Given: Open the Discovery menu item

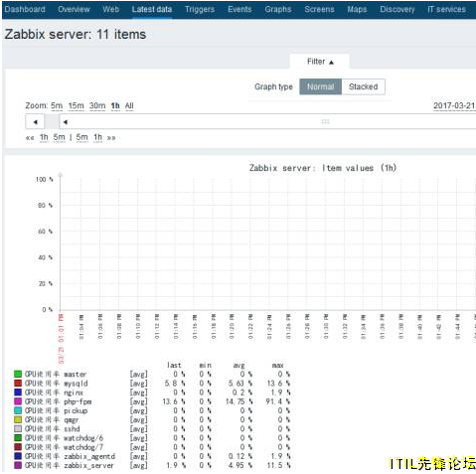Looking at the screenshot, I should pos(397,9).
